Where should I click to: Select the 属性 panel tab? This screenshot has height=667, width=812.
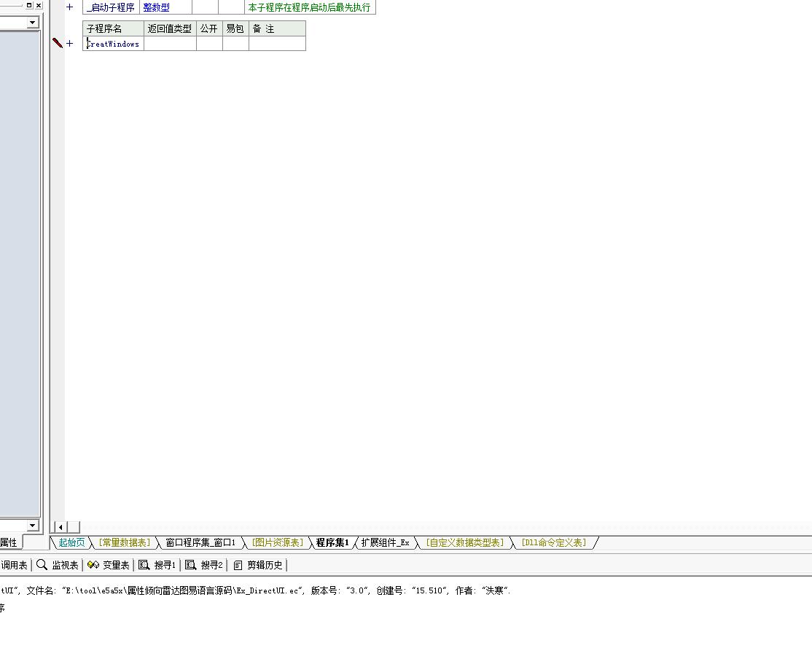[x=9, y=542]
